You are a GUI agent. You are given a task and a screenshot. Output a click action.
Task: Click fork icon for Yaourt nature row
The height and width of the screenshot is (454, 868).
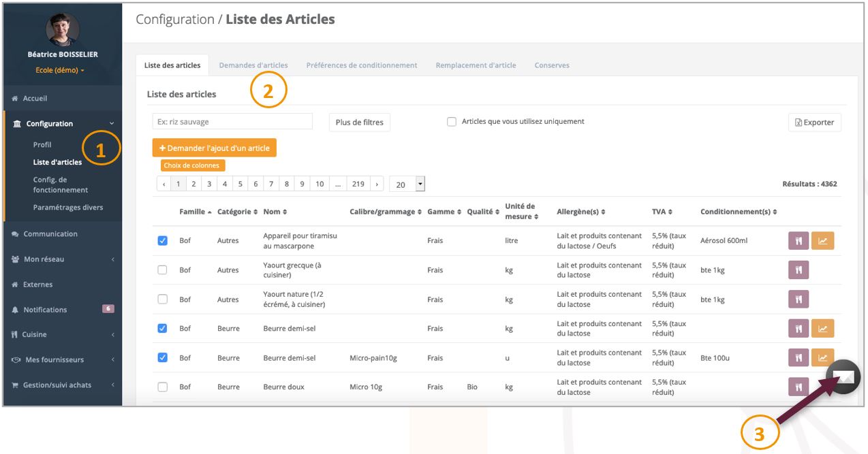tap(799, 299)
